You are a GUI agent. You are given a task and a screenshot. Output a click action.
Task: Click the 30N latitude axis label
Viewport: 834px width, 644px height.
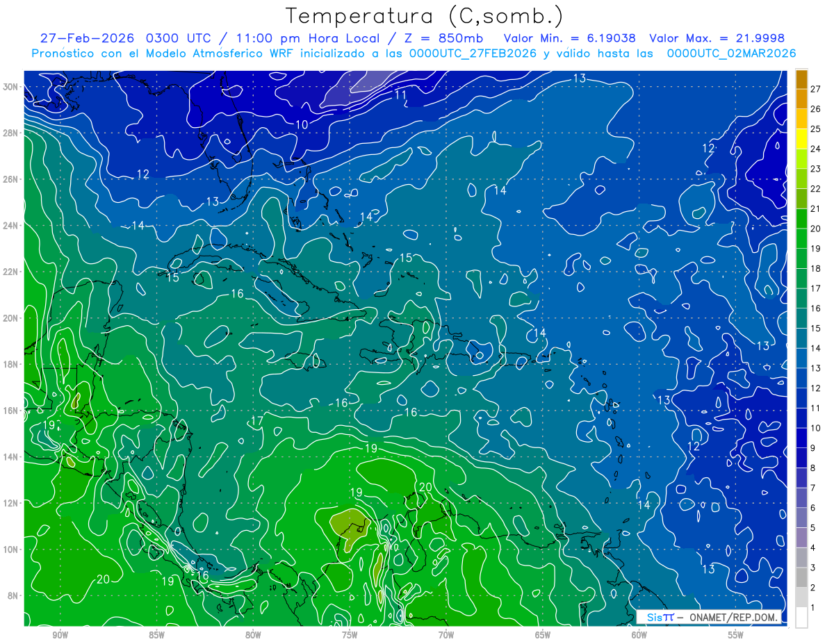12,86
